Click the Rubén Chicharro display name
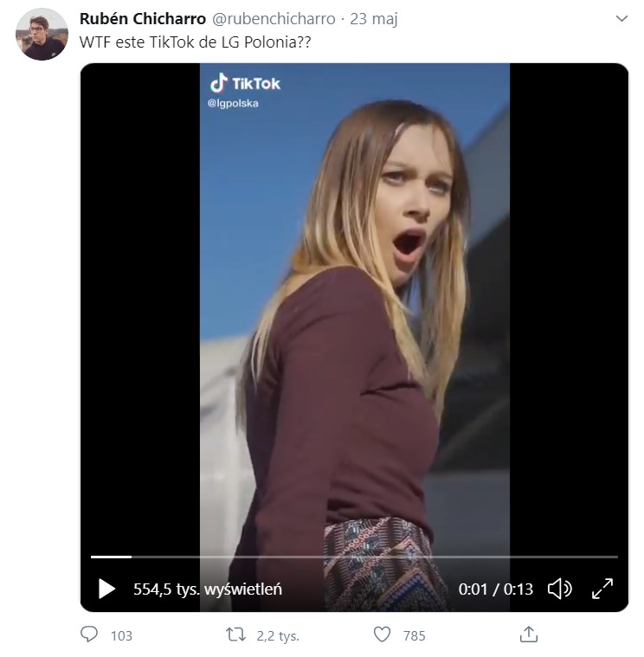Screen dimensions: 644x657 (x=142, y=19)
